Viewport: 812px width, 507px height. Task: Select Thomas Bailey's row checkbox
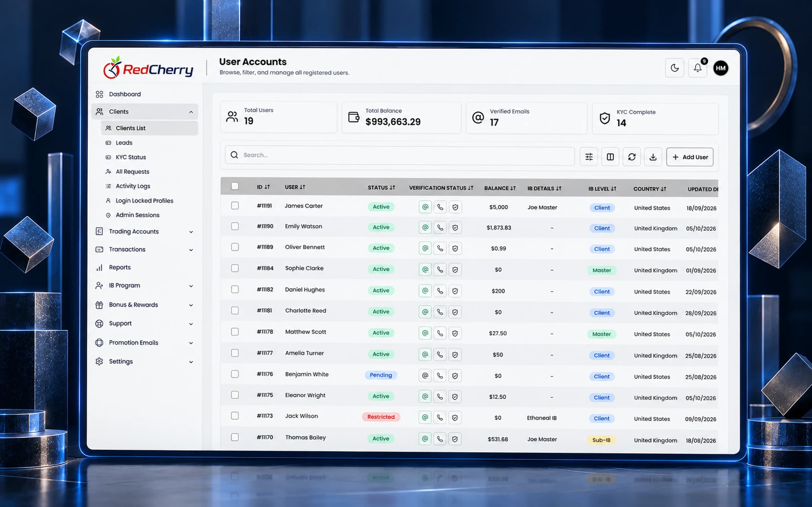point(235,437)
